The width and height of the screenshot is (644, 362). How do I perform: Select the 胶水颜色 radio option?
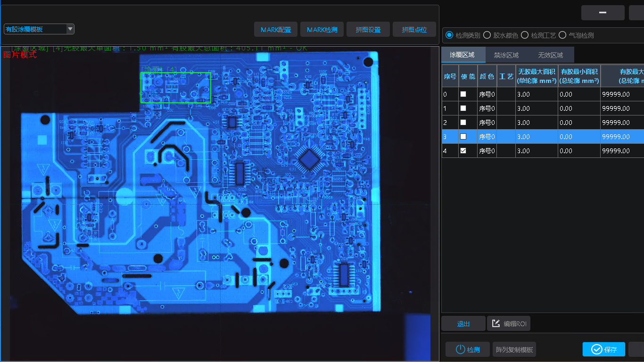click(487, 35)
